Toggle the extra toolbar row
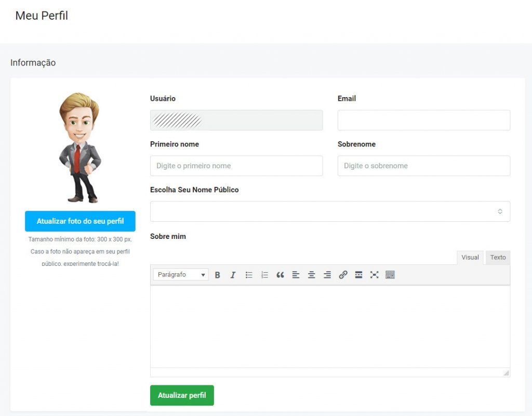532x416 pixels. point(390,275)
